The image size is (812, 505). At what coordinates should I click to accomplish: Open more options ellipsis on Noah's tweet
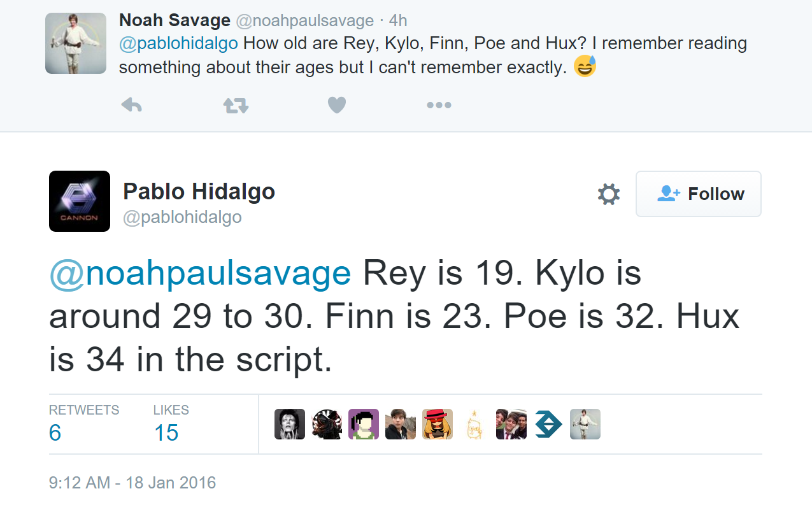(439, 105)
